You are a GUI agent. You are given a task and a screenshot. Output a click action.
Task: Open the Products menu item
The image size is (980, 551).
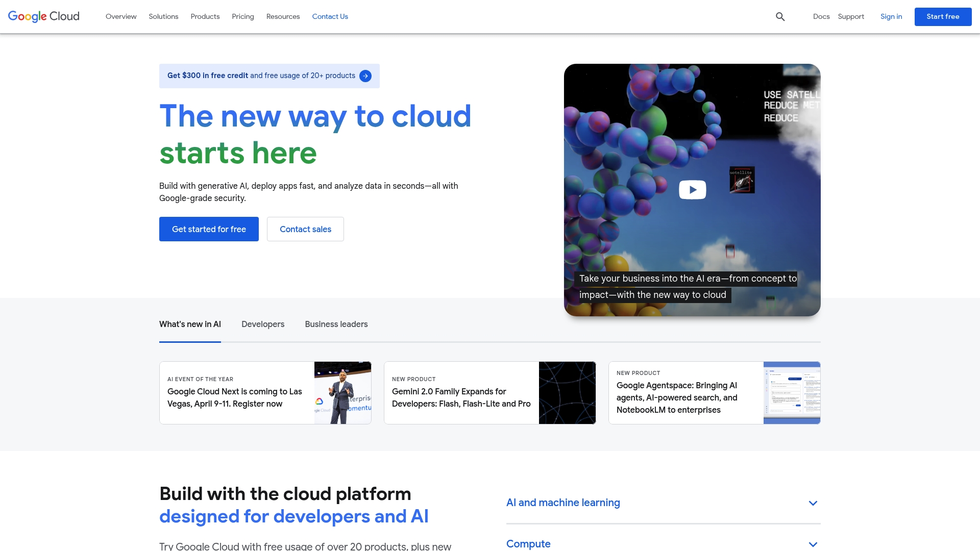tap(205, 16)
